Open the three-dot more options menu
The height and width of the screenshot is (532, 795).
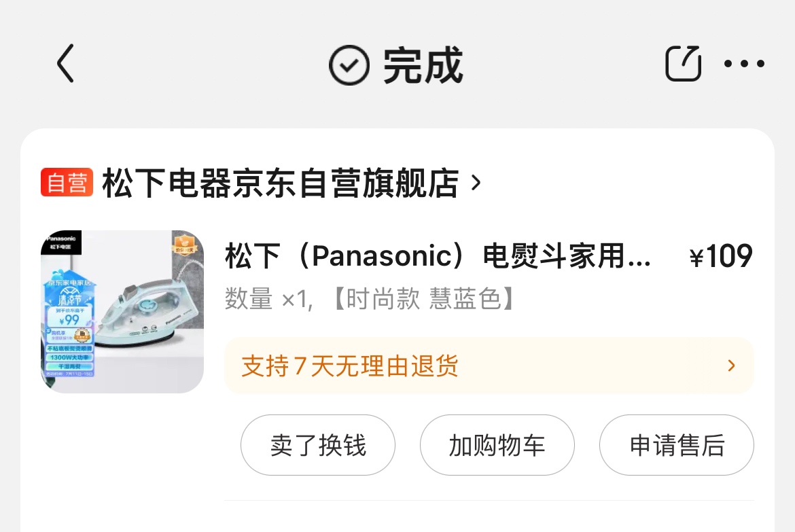pyautogui.click(x=744, y=63)
